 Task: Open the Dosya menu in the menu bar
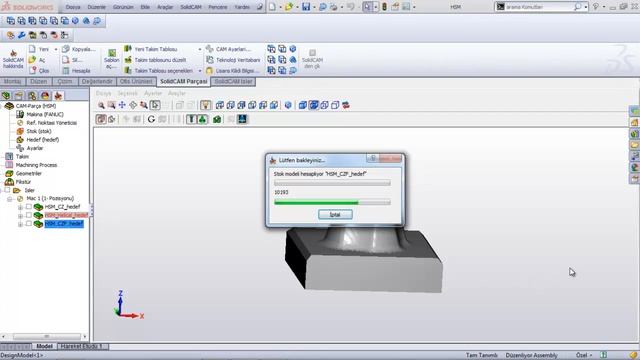click(x=73, y=7)
